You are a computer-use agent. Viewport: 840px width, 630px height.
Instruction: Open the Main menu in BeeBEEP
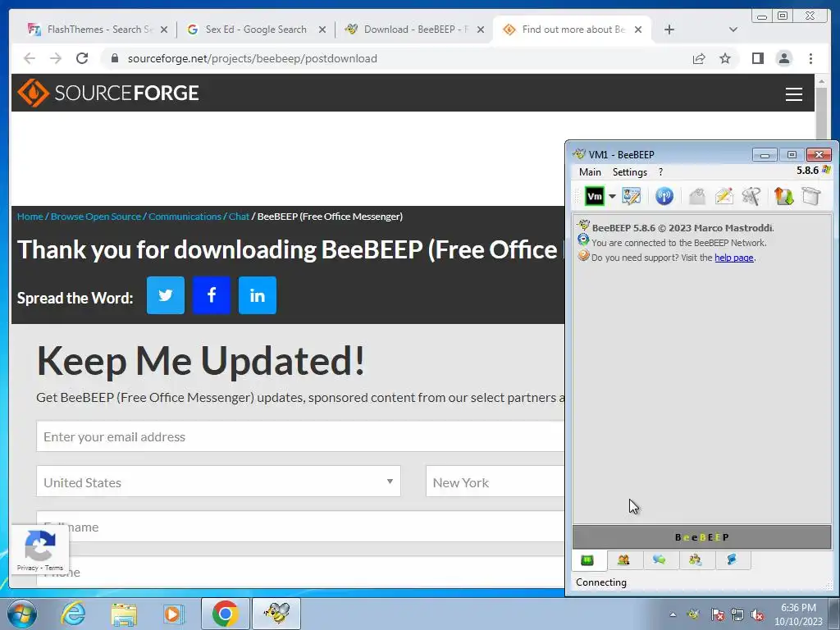pos(590,172)
